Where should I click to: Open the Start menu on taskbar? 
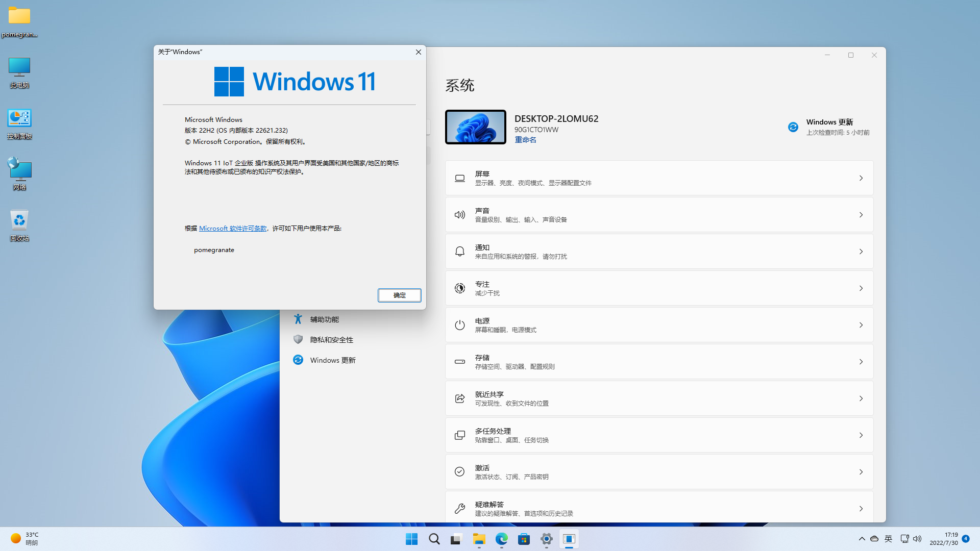pyautogui.click(x=411, y=539)
